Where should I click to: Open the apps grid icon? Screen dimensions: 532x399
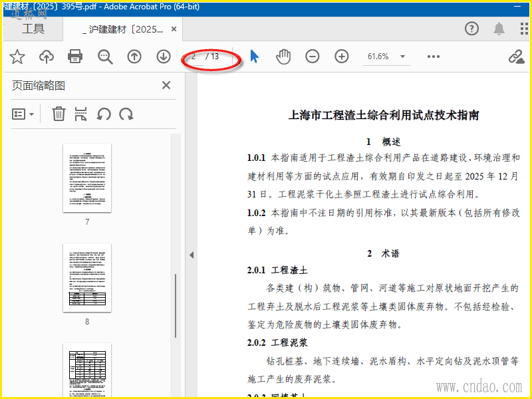(524, 29)
